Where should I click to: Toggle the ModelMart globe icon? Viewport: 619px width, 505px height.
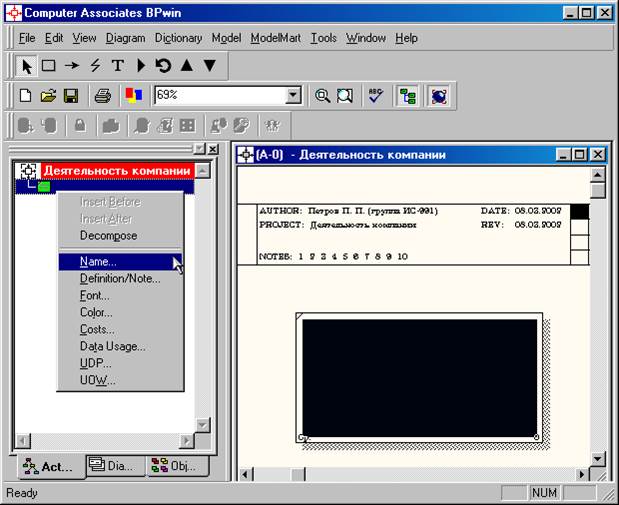[x=439, y=96]
